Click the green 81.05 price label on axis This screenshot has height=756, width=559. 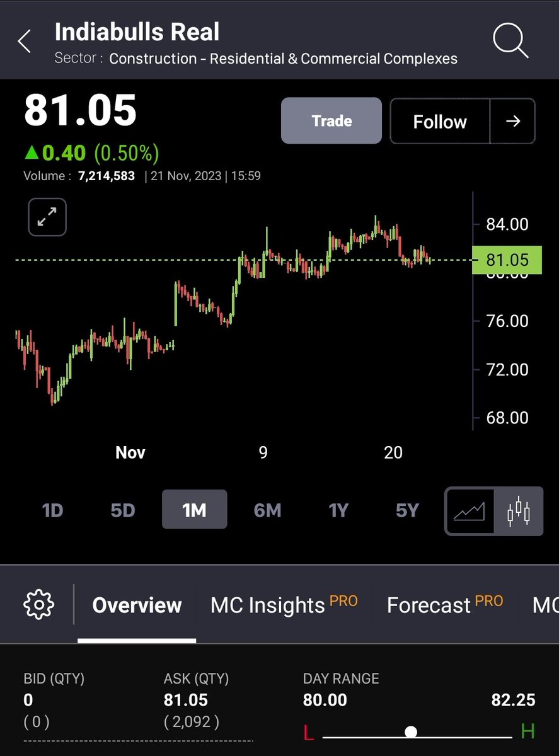pyautogui.click(x=507, y=260)
